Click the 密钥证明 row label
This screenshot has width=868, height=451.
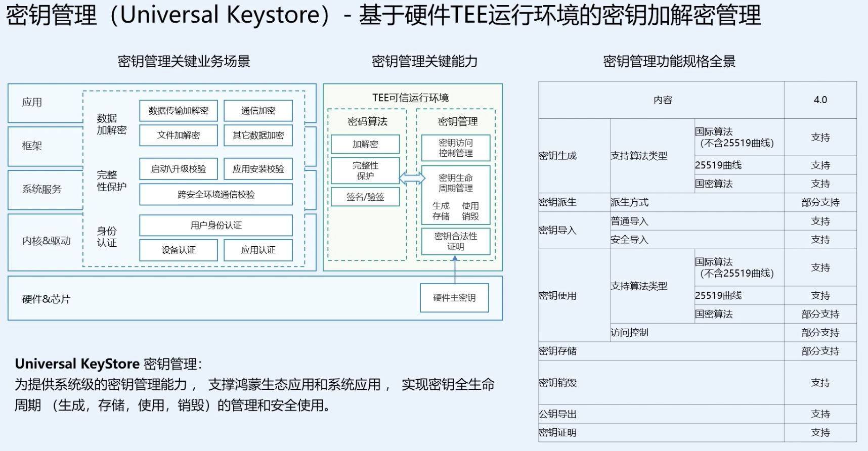[x=557, y=433]
